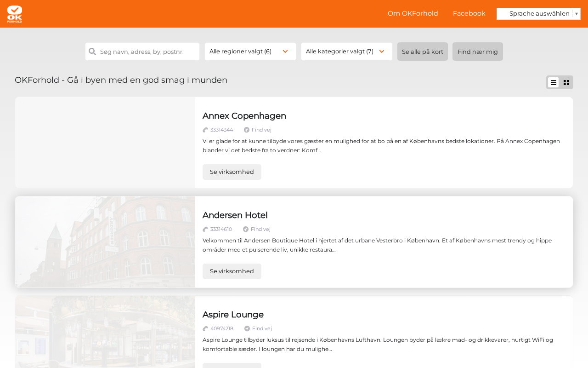The height and width of the screenshot is (368, 588).
Task: Call Annex Copenhagen phone number 33314344
Action: (x=221, y=130)
